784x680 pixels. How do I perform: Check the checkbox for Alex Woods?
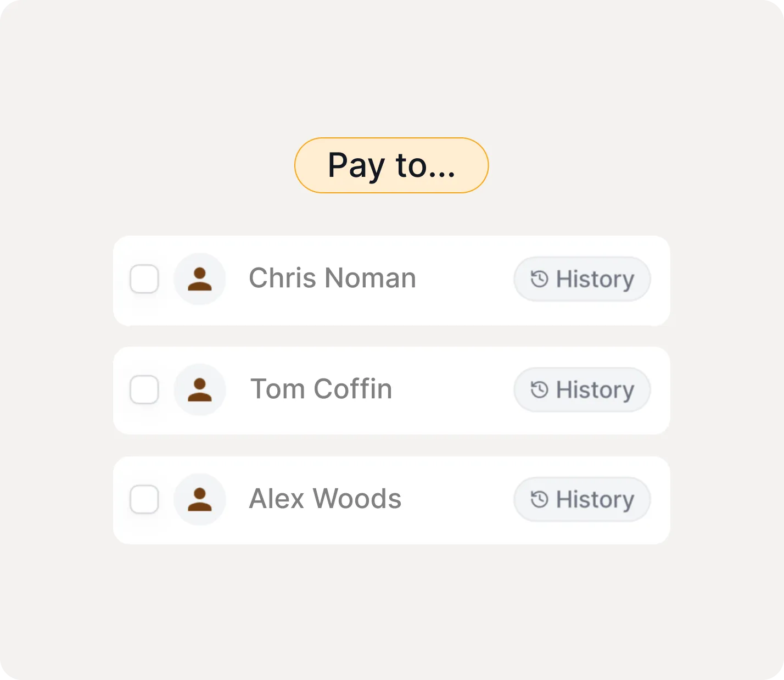pos(144,499)
